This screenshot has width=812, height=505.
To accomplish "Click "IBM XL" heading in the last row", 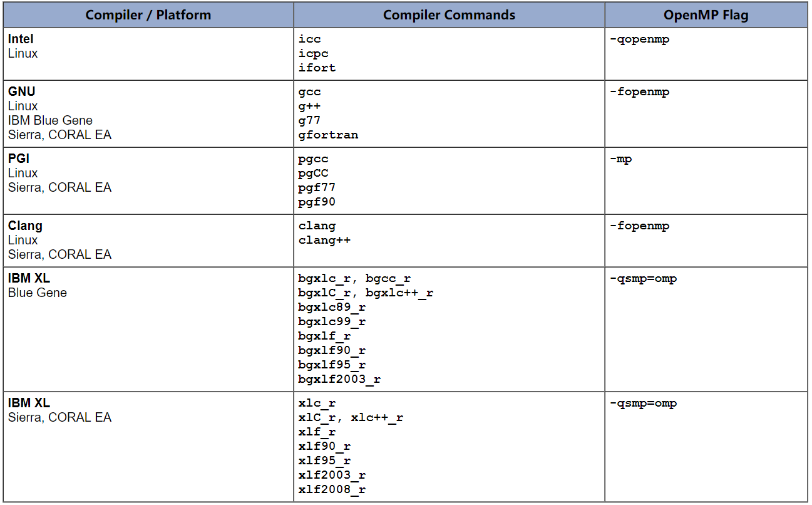I will point(29,403).
